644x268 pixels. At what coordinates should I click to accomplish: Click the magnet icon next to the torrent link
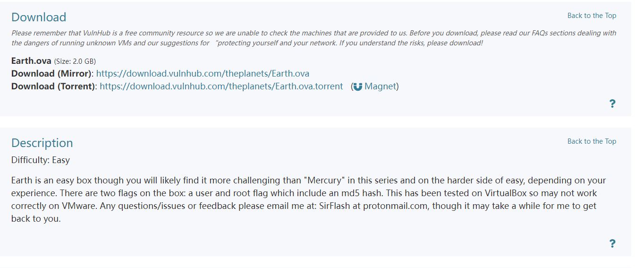tap(358, 86)
